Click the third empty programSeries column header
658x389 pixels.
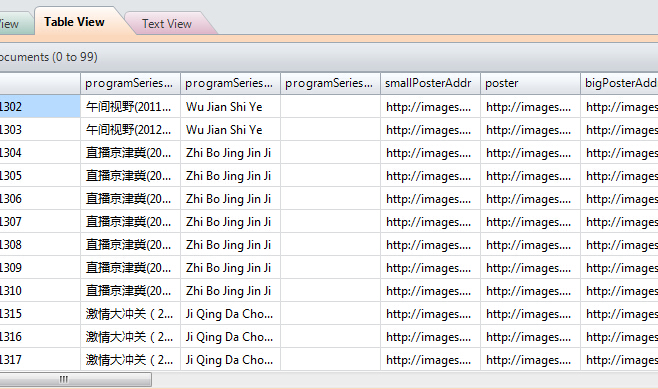(330, 83)
